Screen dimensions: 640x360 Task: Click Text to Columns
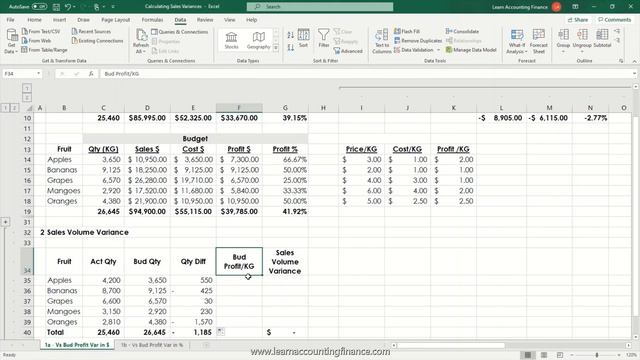382,41
